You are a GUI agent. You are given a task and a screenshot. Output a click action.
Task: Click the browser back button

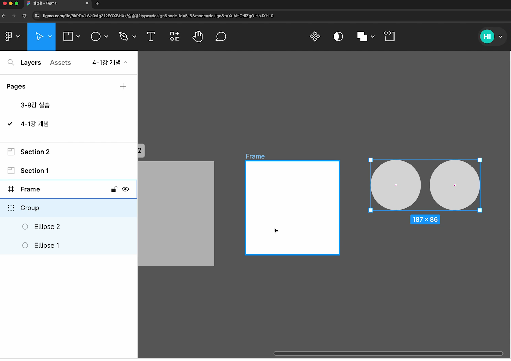(x=4, y=16)
